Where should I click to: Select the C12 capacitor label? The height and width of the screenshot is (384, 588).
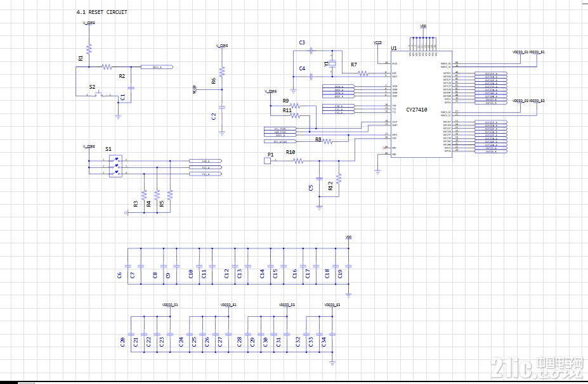tap(226, 274)
